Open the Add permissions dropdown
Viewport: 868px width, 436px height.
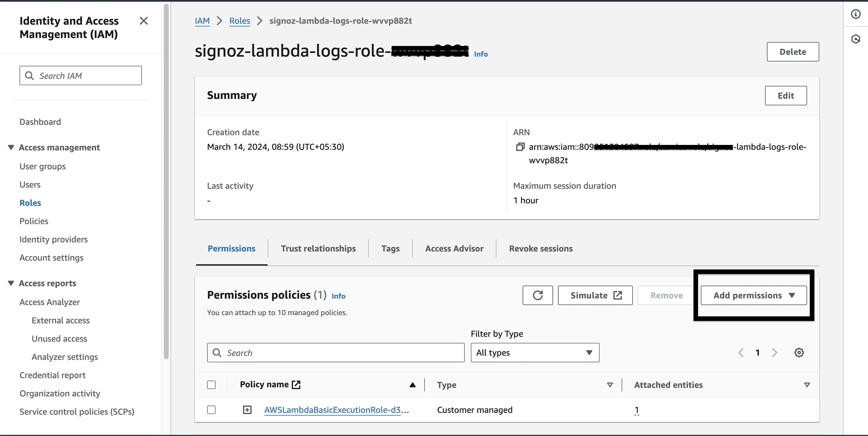click(753, 296)
